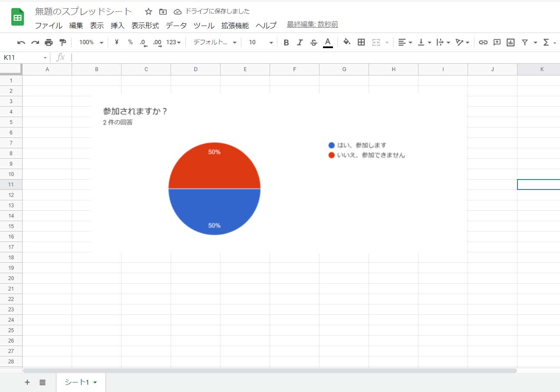
Task: Click the undo arrow icon
Action: click(21, 42)
